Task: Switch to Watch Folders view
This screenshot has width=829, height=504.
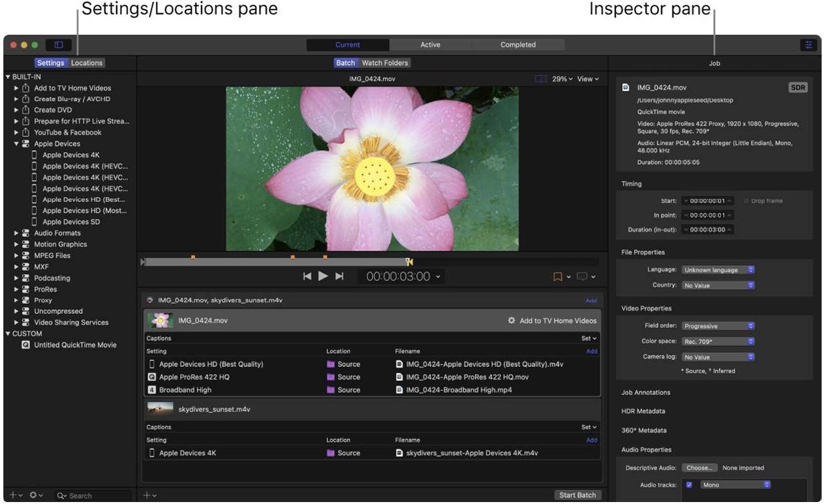Action: [x=384, y=63]
